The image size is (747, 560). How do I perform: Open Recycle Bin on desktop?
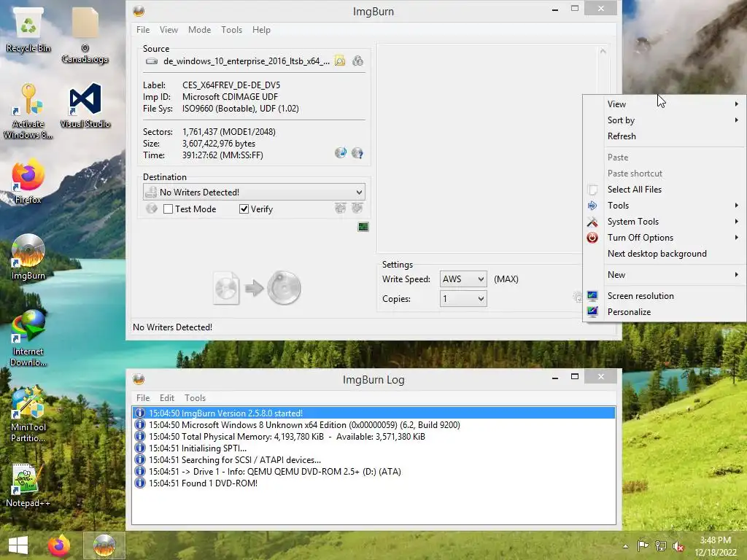[x=28, y=29]
